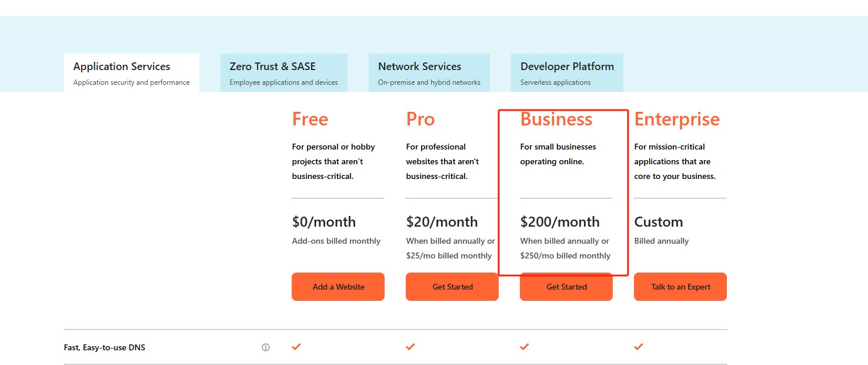Viewport: 868px width, 365px height.
Task: Click the Talk to an Expert button
Action: [680, 287]
